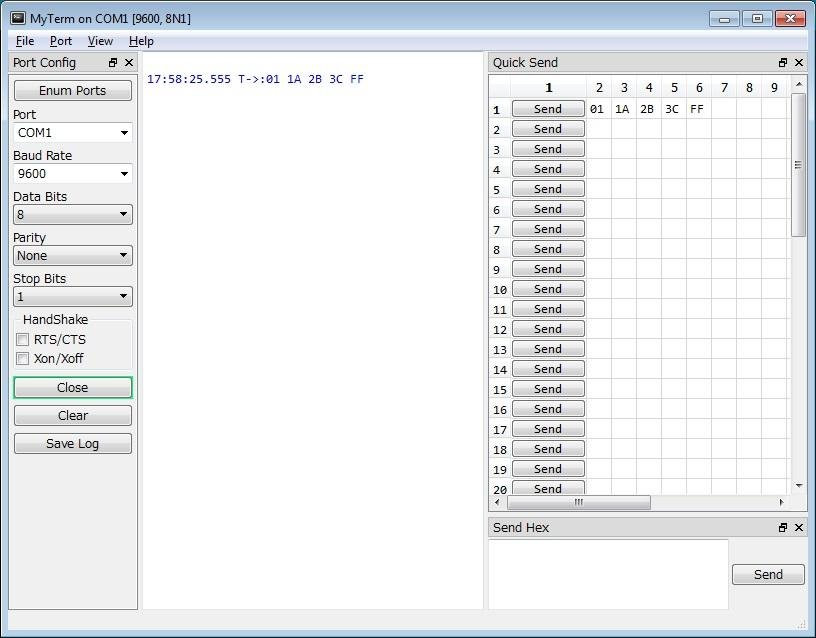
Task: Float the Send Hex panel
Action: coord(783,528)
